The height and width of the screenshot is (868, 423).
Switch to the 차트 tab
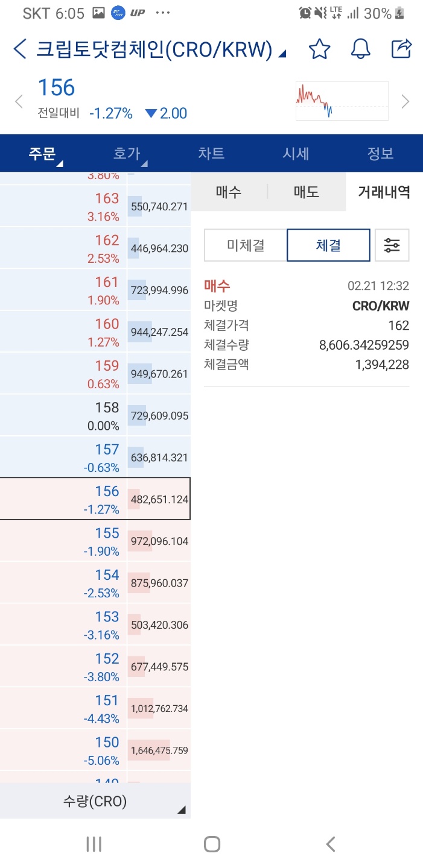[211, 154]
